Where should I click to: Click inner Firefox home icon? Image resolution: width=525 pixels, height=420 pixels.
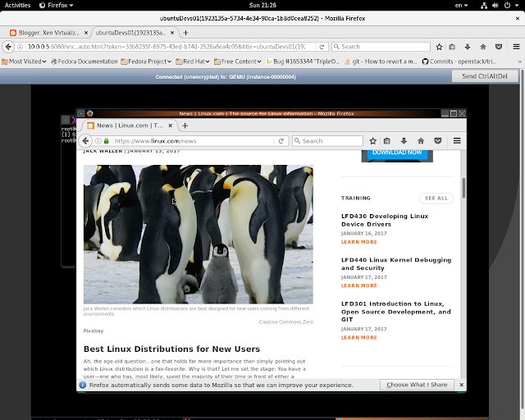421,141
